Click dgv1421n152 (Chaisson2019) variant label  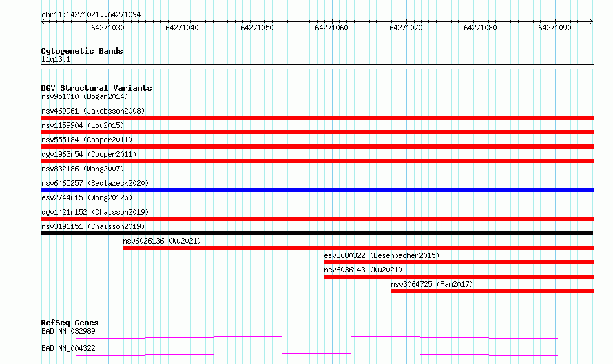[95, 212]
